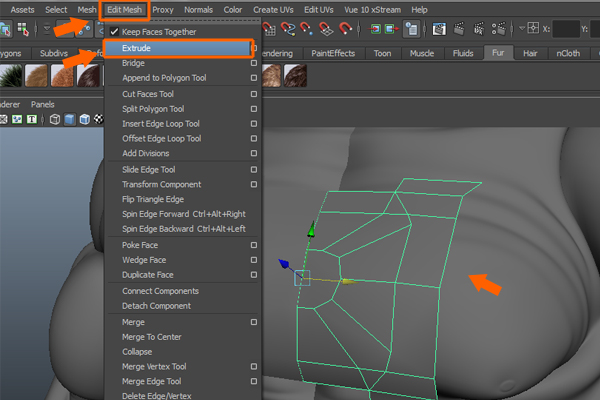Open Bridge option box
This screenshot has height=400, width=600.
(255, 63)
